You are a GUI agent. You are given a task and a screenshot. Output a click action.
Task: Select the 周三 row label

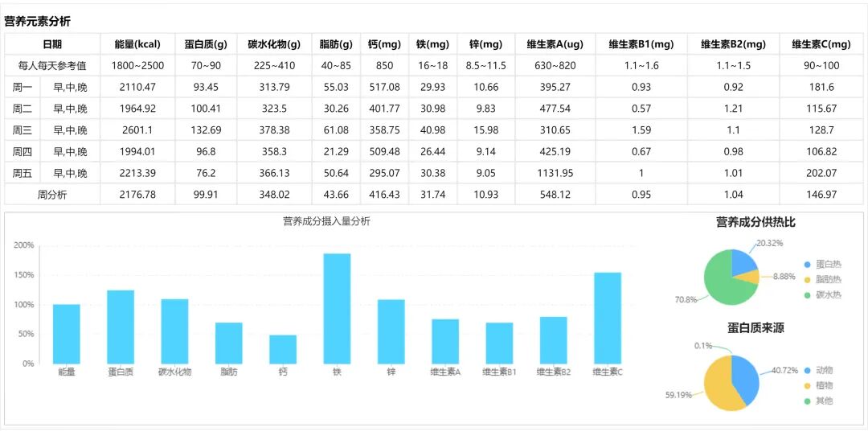tap(23, 130)
